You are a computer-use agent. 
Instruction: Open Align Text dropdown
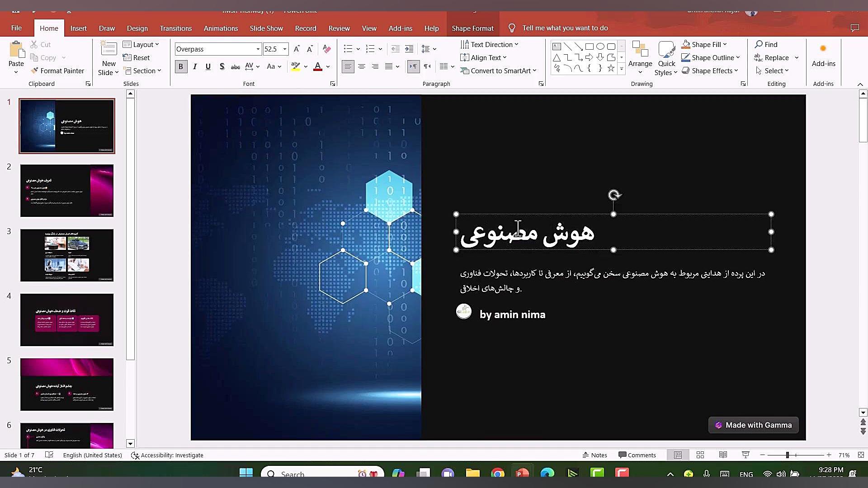coord(483,57)
